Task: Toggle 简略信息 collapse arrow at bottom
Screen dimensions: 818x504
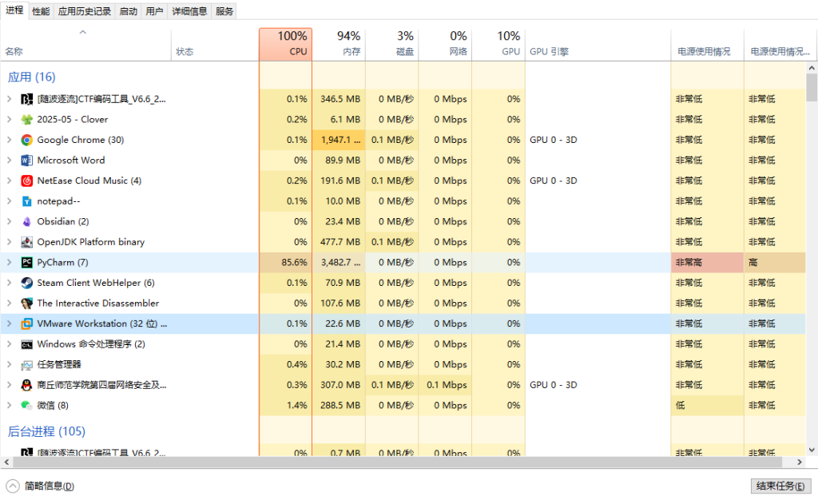Action: tap(12, 486)
